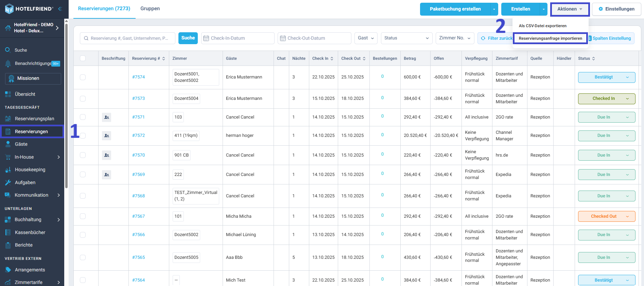The width and height of the screenshot is (644, 286).
Task: Click the sidebar vertical scrollbar
Action: (x=66, y=104)
